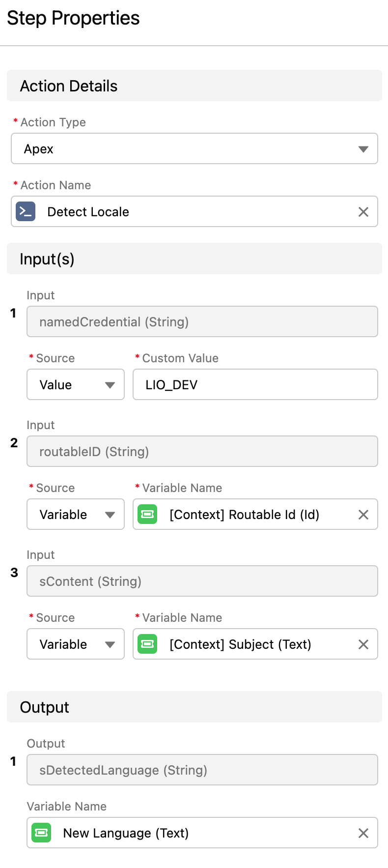Remove the New Language output variable
This screenshot has height=868, width=388.
tap(363, 833)
